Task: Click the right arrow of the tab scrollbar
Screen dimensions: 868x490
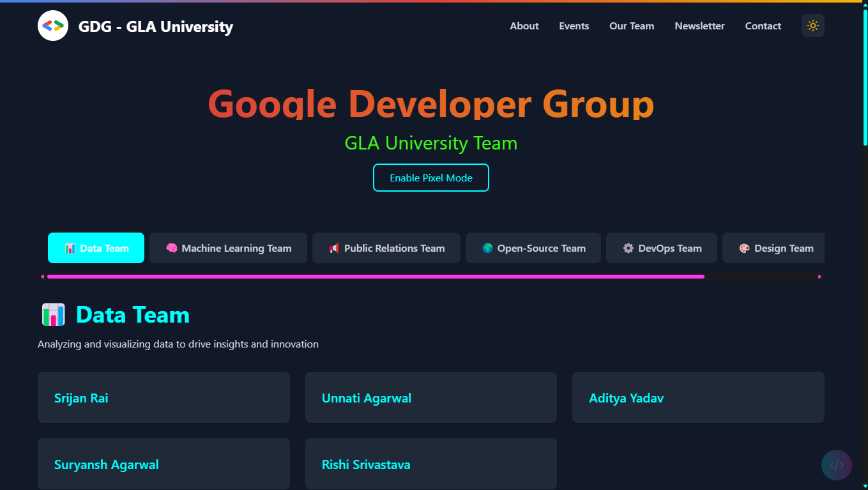Action: 820,277
